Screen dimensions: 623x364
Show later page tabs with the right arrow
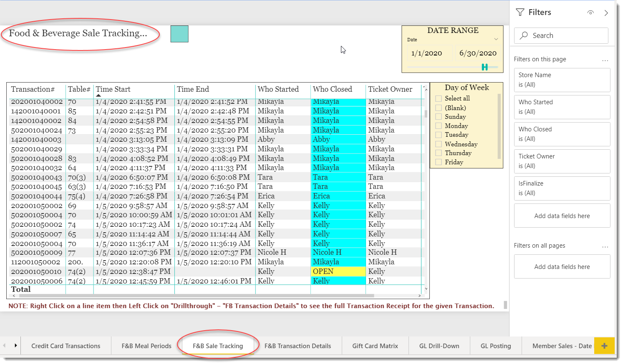[16, 346]
